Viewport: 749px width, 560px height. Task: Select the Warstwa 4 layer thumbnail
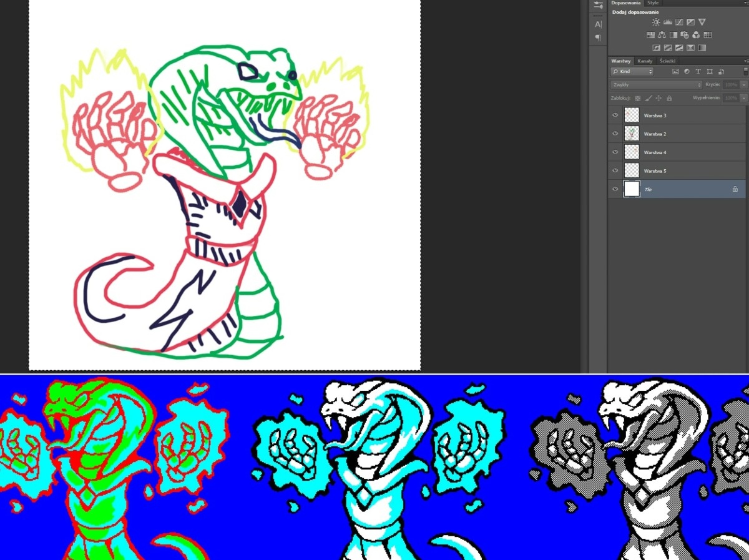[632, 152]
